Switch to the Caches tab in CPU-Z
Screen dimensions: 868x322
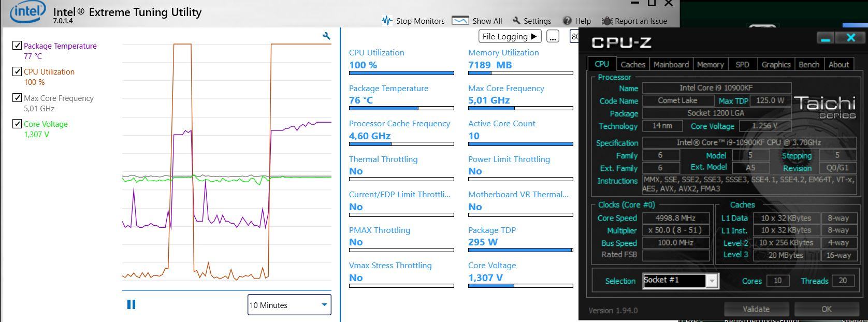click(x=633, y=64)
